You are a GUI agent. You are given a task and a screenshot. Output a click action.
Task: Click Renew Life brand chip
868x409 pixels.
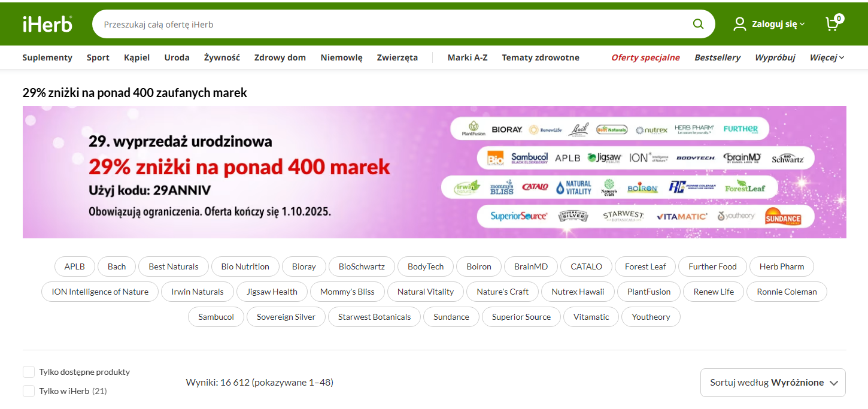pyautogui.click(x=714, y=292)
